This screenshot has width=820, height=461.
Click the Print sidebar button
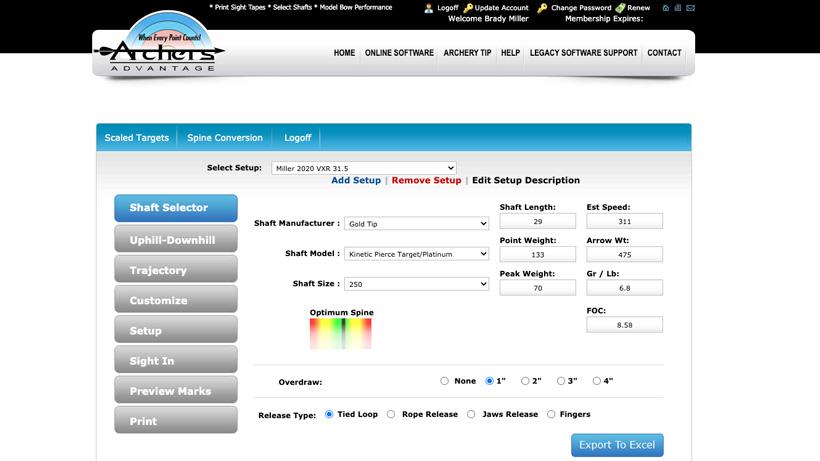tap(176, 421)
